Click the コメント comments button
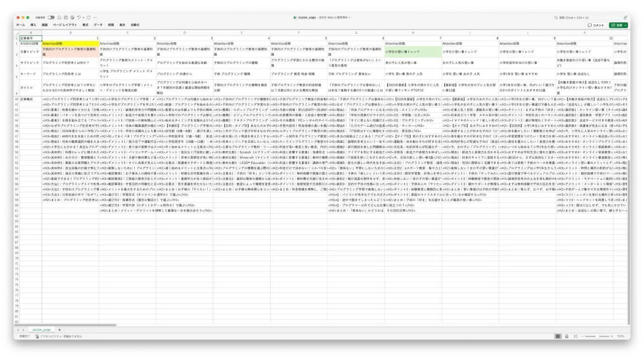The image size is (644, 362). [596, 25]
